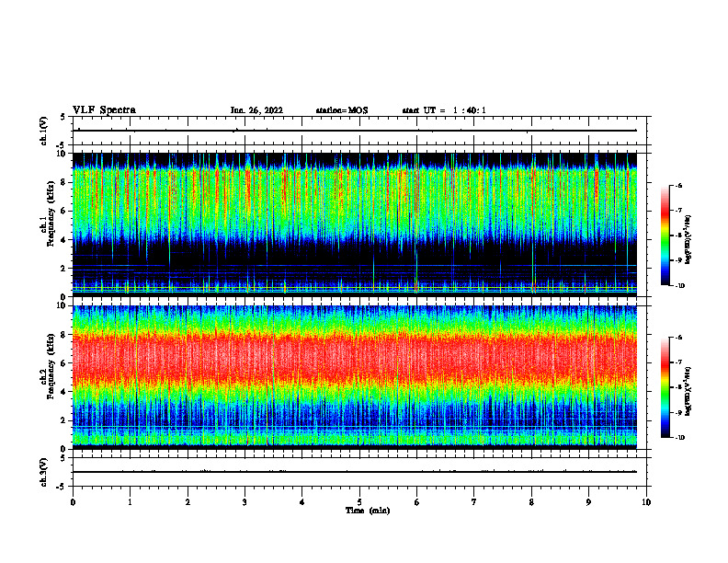
Task: Click the "0" tick on the time axis
Action: pyautogui.click(x=73, y=502)
